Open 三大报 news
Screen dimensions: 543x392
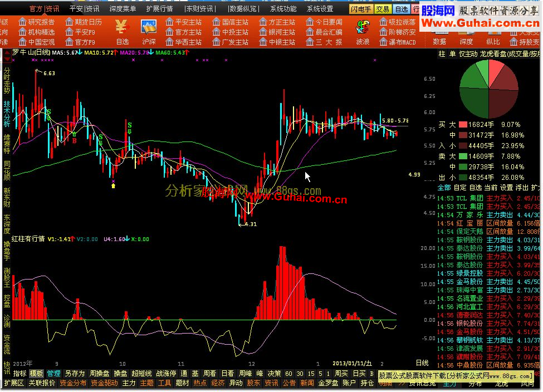click(x=324, y=42)
